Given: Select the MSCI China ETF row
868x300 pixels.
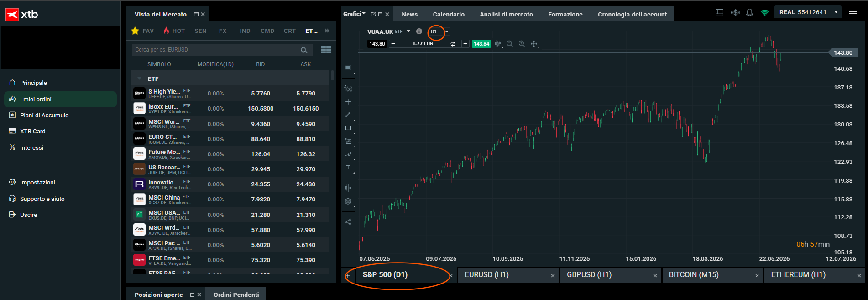Looking at the screenshot, I should pos(230,199).
